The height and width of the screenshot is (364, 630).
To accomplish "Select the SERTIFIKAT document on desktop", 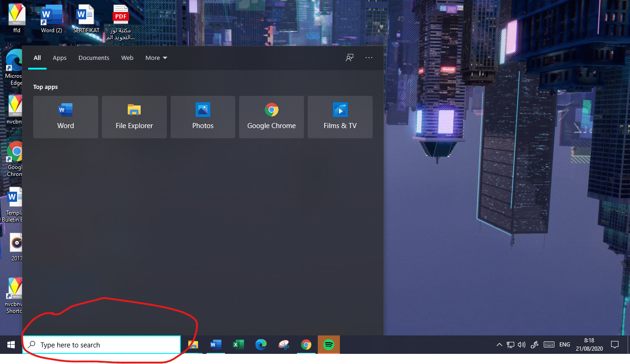I will point(86,18).
